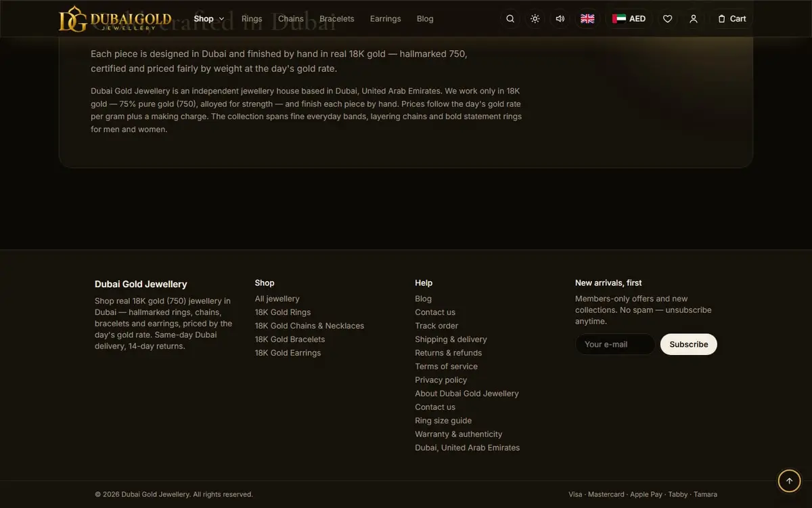Image resolution: width=812 pixels, height=508 pixels.
Task: Open the Blog link under Help
Action: point(423,299)
